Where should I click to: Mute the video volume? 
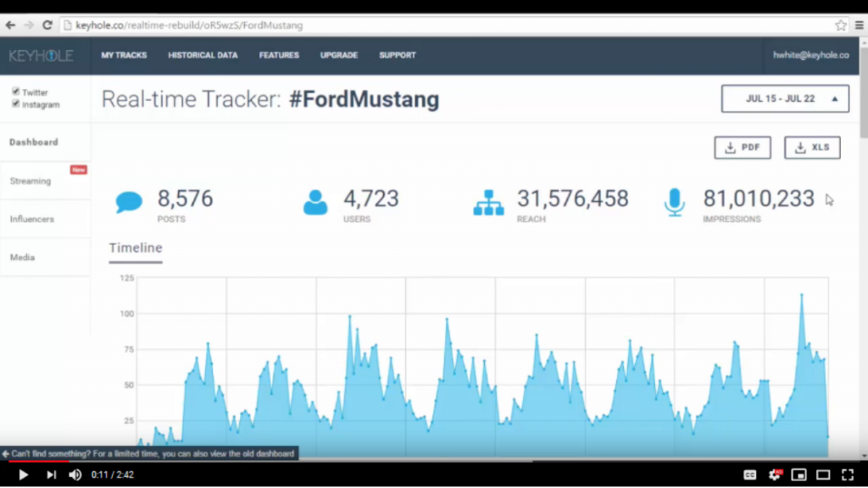click(75, 474)
